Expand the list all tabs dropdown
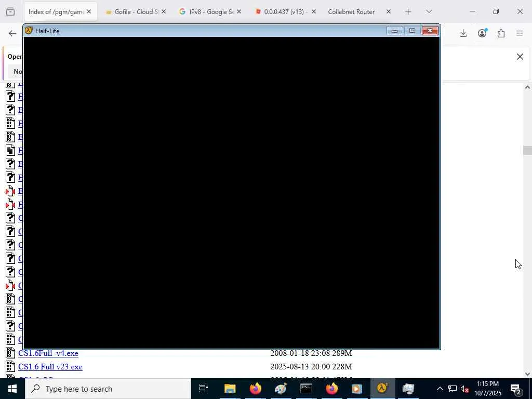Viewport: 532px width, 399px height. [429, 12]
